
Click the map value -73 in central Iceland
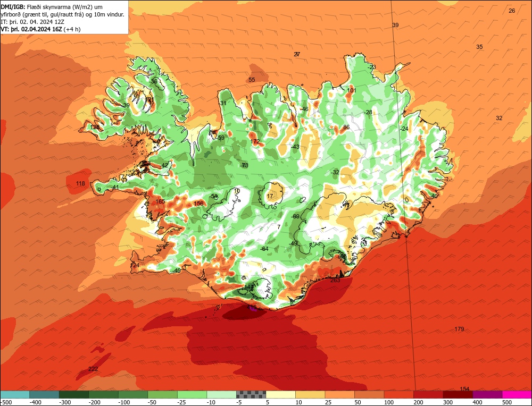tap(244, 165)
